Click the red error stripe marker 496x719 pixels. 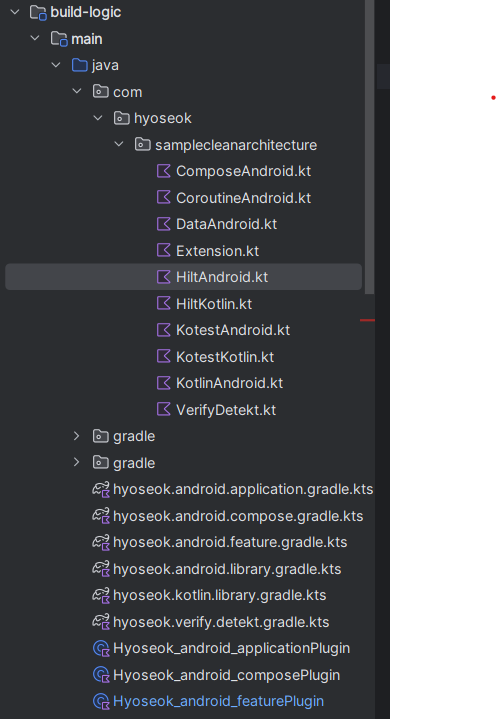[367, 320]
